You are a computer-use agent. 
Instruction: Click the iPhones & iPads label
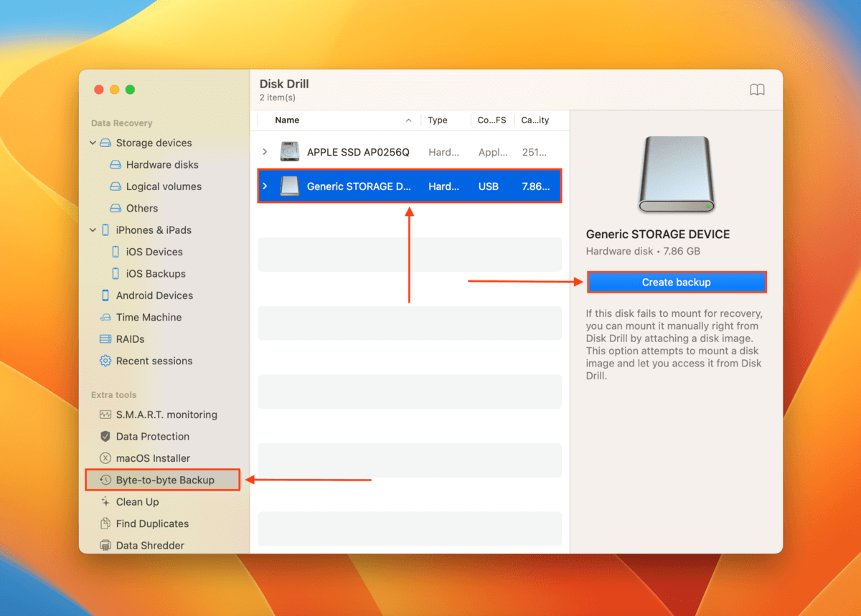154,230
